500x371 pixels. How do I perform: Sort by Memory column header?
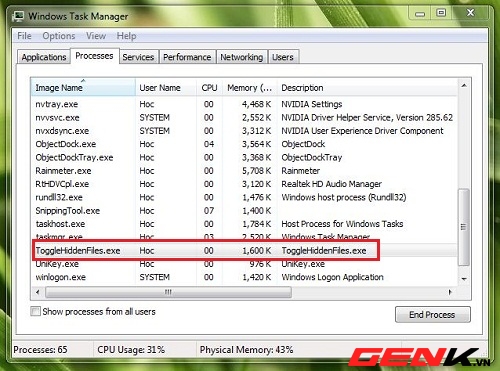pos(249,88)
